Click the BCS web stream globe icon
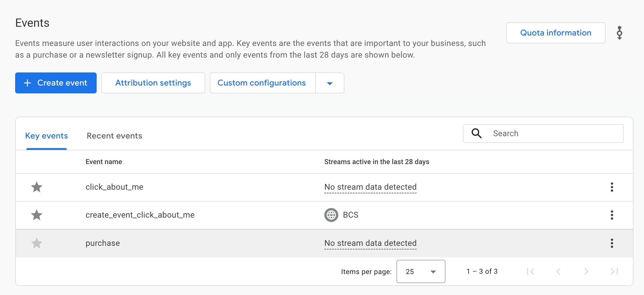 pyautogui.click(x=331, y=215)
